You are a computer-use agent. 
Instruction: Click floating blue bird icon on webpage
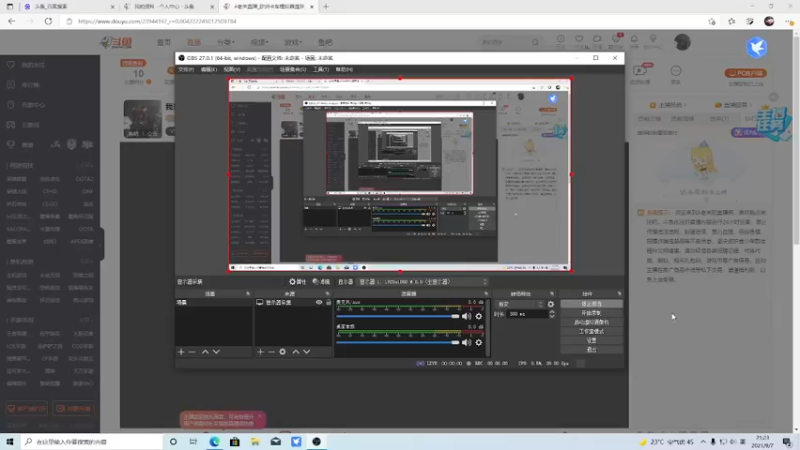click(757, 47)
